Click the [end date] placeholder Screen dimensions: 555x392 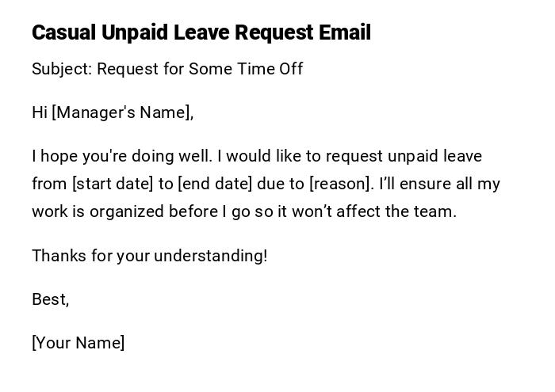215,184
